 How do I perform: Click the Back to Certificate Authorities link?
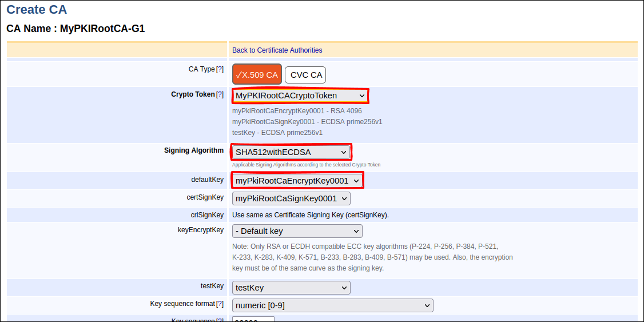coord(277,50)
